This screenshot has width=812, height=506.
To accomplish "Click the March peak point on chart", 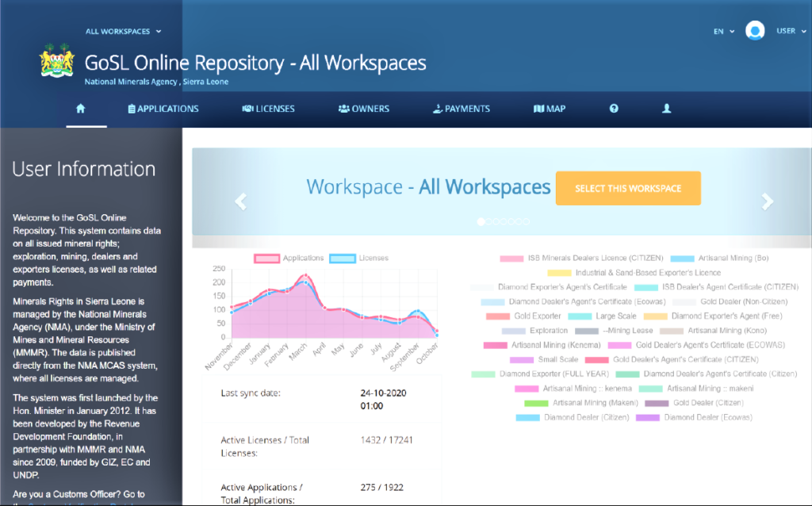I will point(306,275).
